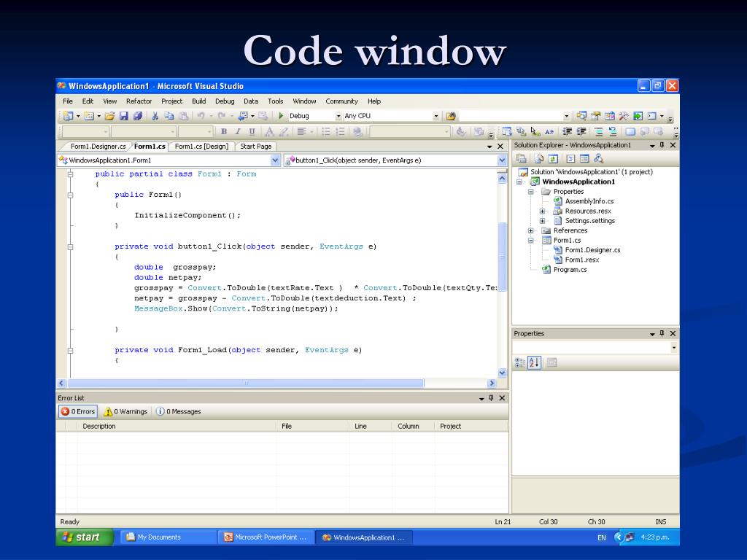Comment out the selected lines icon
Image resolution: width=747 pixels, height=560 pixels.
(599, 131)
